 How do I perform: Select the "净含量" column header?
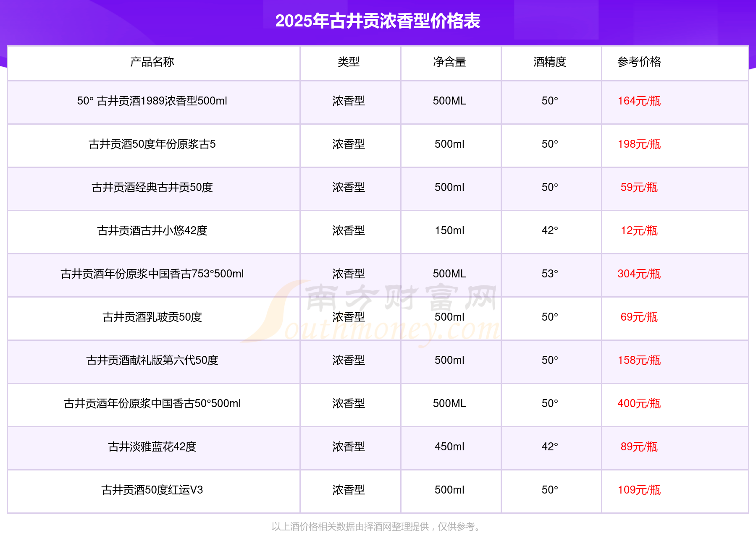pyautogui.click(x=449, y=62)
